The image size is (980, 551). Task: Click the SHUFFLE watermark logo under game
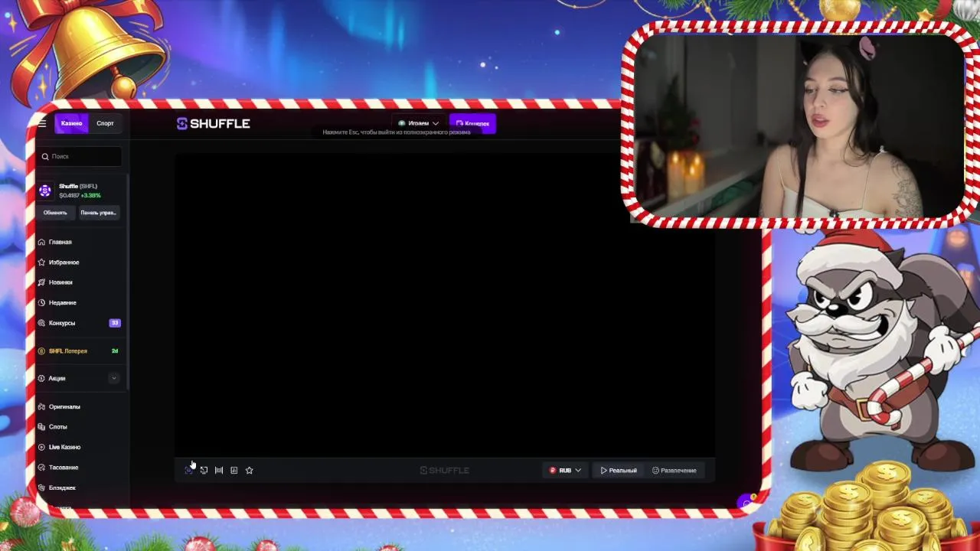coord(445,470)
